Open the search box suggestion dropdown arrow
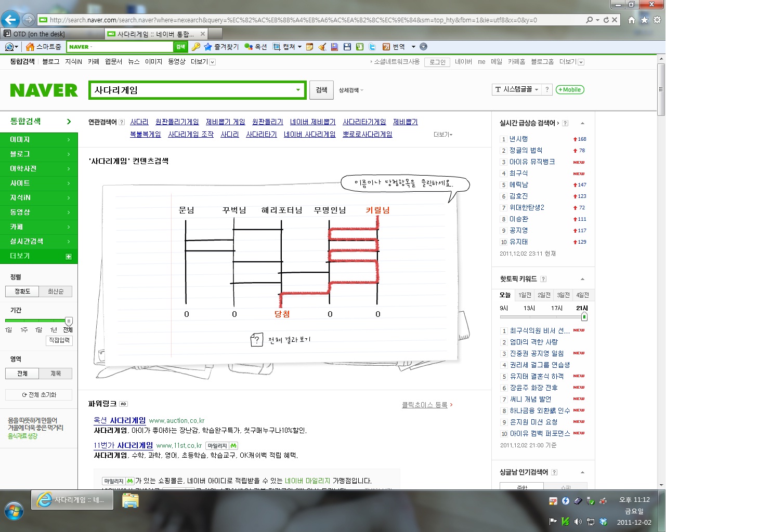The image size is (770, 532). pos(298,90)
